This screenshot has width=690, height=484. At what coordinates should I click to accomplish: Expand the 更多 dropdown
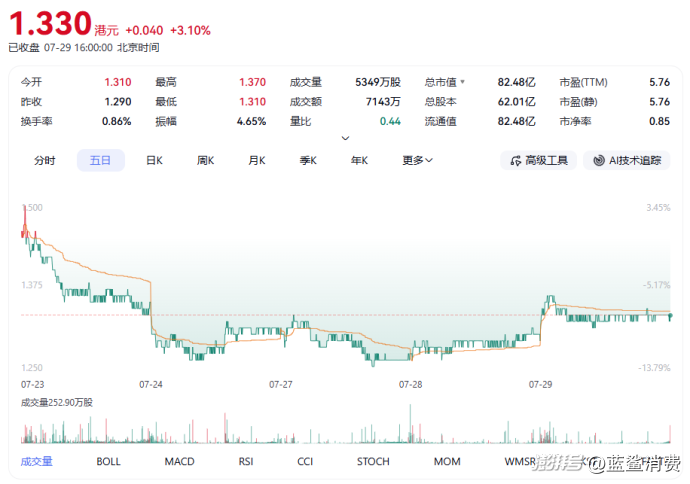(418, 161)
